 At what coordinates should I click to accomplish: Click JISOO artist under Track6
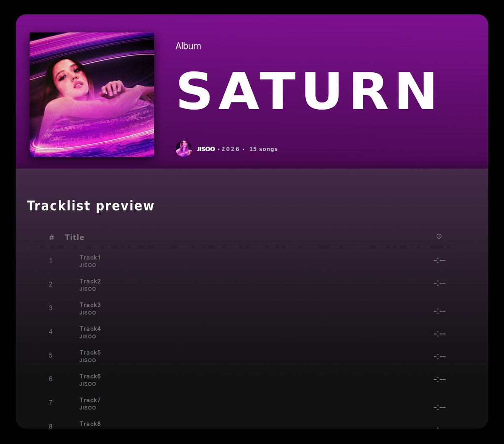click(x=88, y=384)
